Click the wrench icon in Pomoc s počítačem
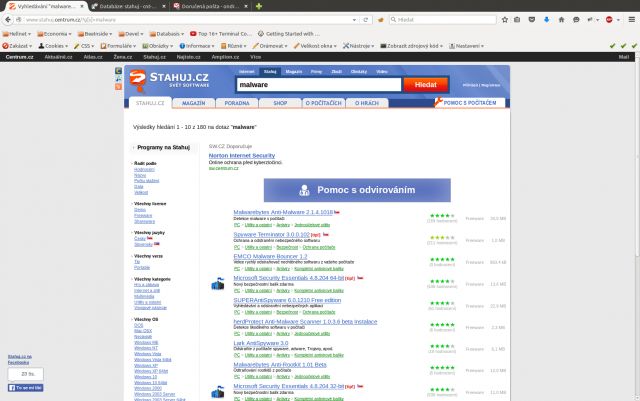 tap(434, 102)
